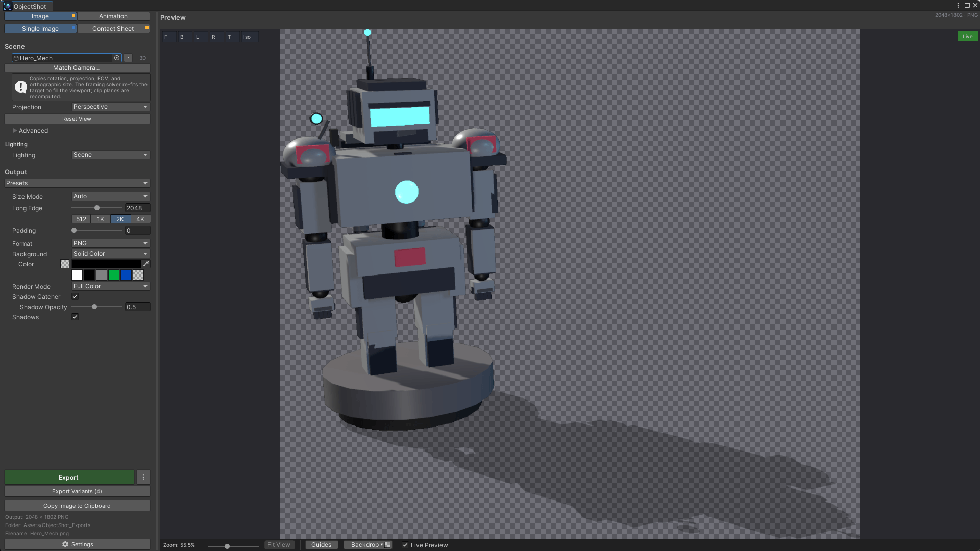Select the cyan light handle atop antenna
This screenshot has height=551, width=980.
(367, 32)
